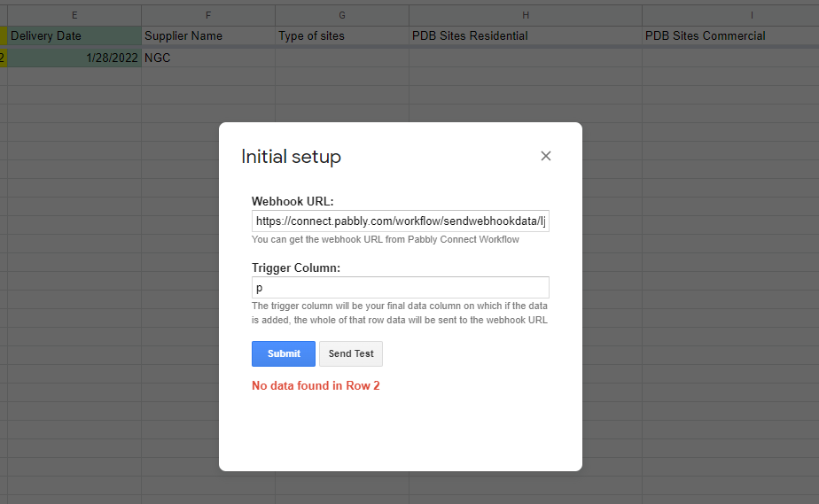The image size is (819, 504).
Task: Submit the initial setup form
Action: pyautogui.click(x=284, y=353)
